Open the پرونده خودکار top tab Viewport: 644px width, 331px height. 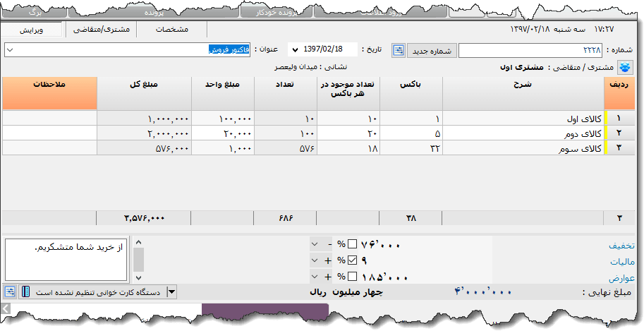[277, 12]
